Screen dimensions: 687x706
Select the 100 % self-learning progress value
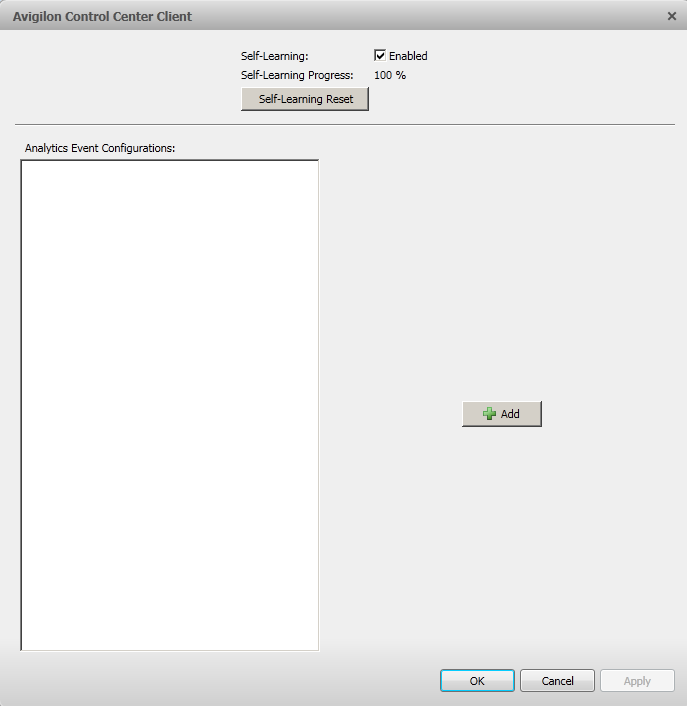(x=390, y=75)
